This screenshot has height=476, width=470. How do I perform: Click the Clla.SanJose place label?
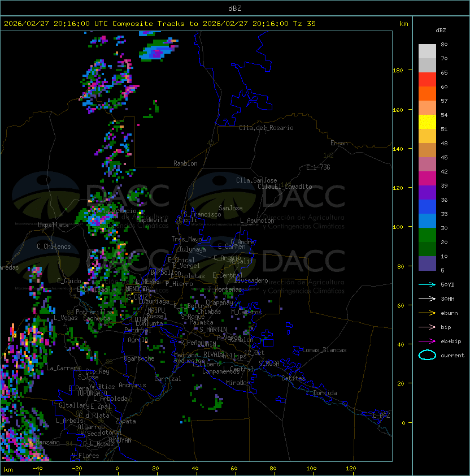pyautogui.click(x=256, y=180)
